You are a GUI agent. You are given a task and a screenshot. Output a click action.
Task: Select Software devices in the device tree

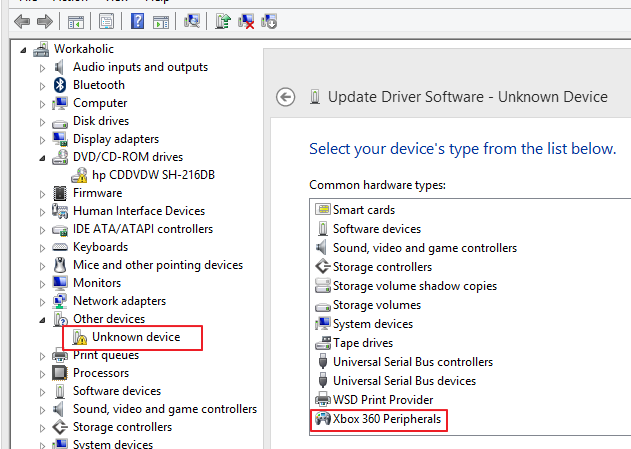117,391
